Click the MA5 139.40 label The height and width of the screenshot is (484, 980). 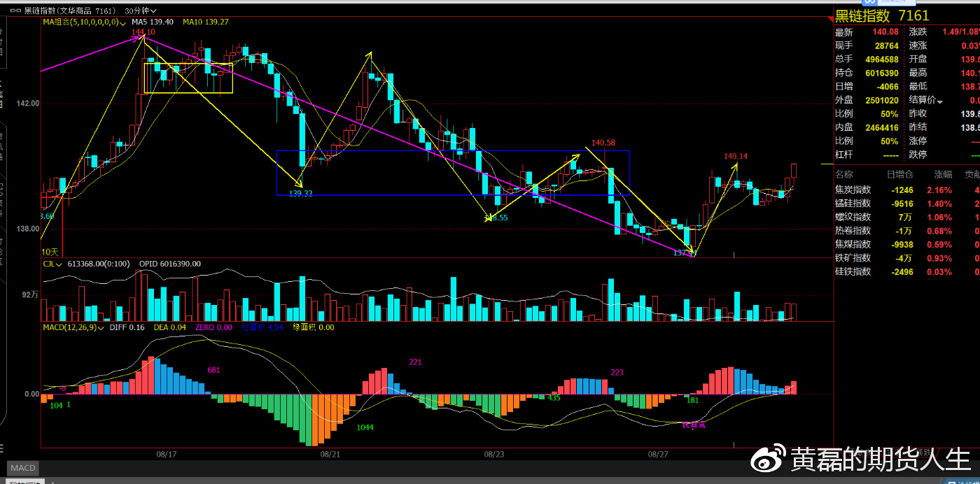(x=151, y=22)
